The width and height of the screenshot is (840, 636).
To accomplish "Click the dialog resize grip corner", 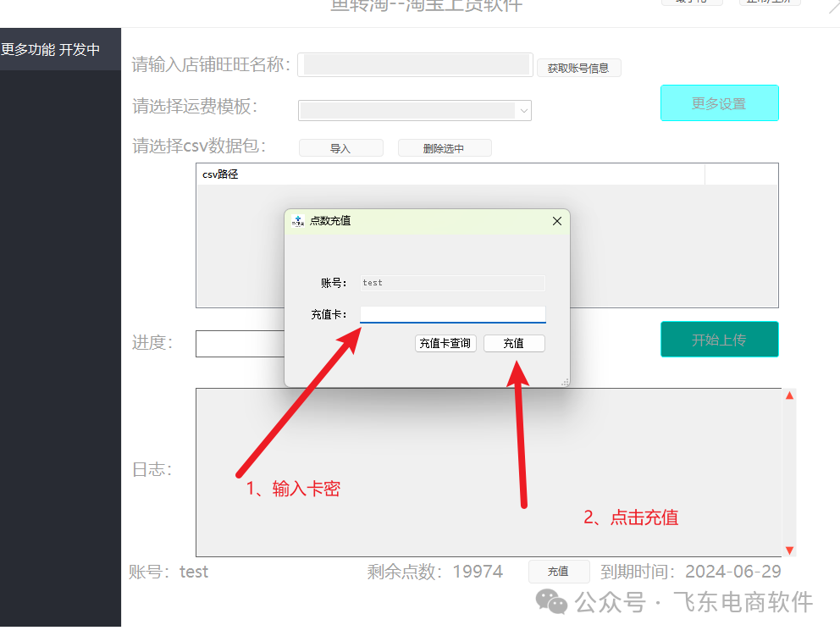I will click(x=565, y=382).
